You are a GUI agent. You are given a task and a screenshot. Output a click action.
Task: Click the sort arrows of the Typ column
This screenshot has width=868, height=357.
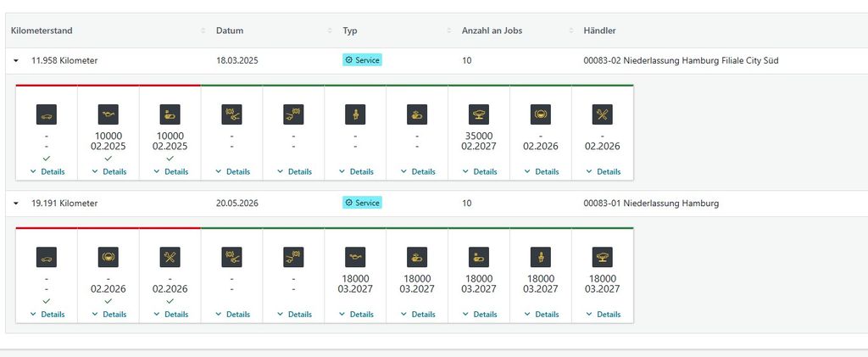[x=449, y=31]
